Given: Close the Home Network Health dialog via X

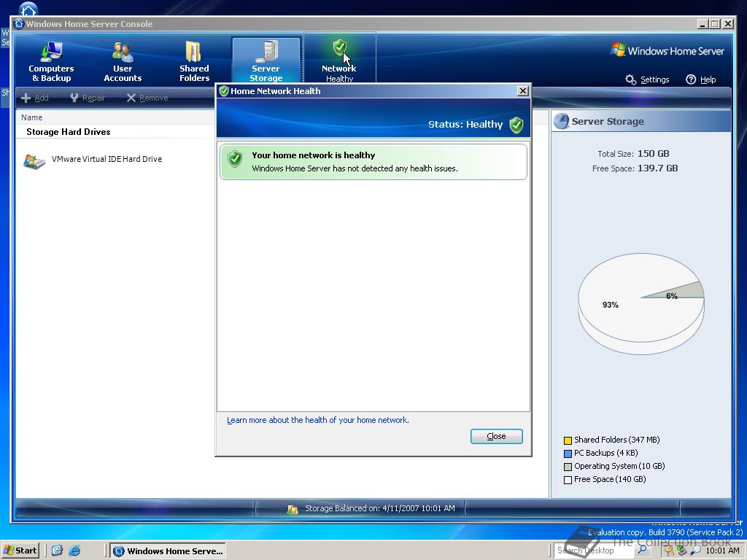Looking at the screenshot, I should (x=522, y=91).
